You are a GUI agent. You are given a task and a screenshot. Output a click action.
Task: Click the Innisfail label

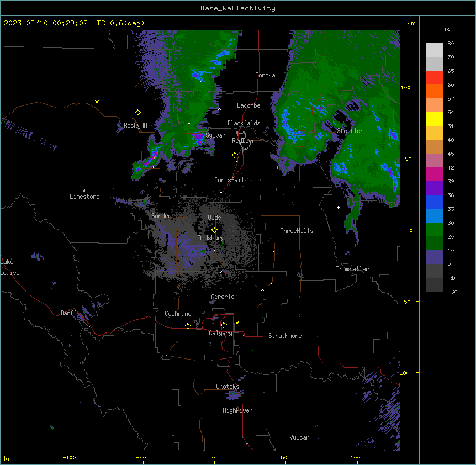229,180
